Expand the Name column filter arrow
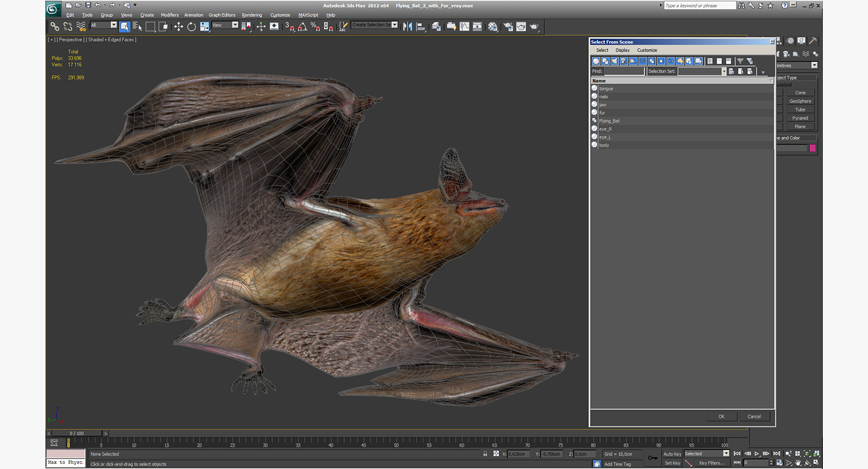Screen dimensions: 868x469 coord(770,81)
